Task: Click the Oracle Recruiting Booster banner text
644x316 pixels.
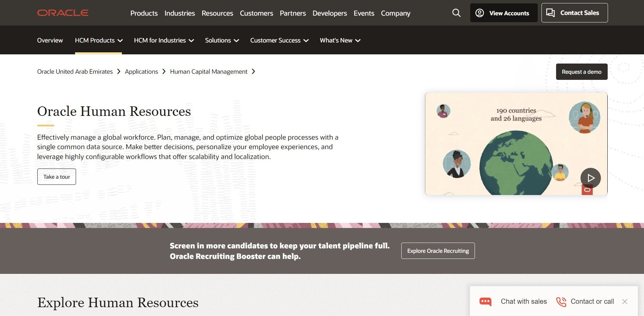Action: click(x=279, y=251)
